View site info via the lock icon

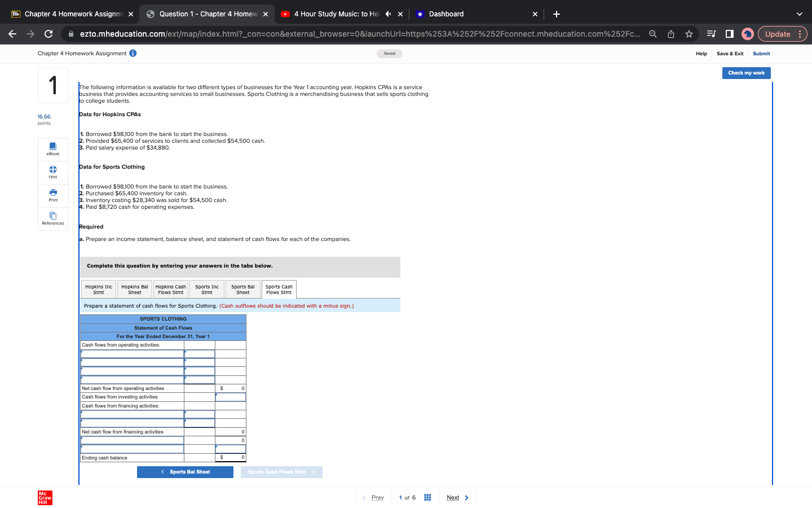[71, 34]
